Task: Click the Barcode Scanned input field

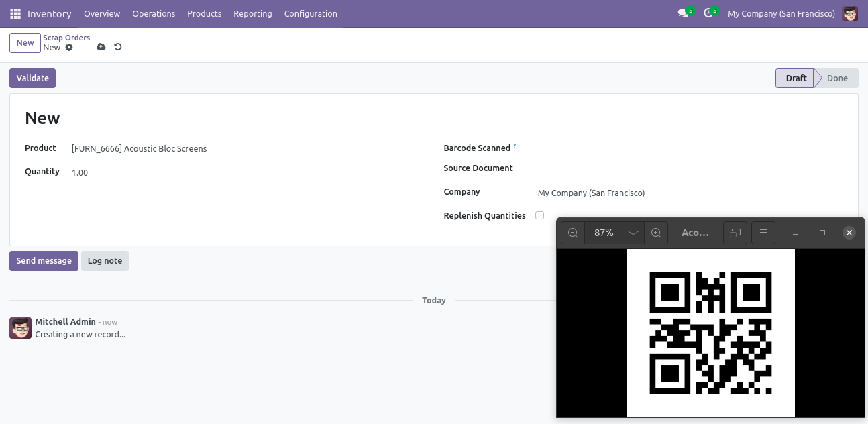Action: click(690, 148)
